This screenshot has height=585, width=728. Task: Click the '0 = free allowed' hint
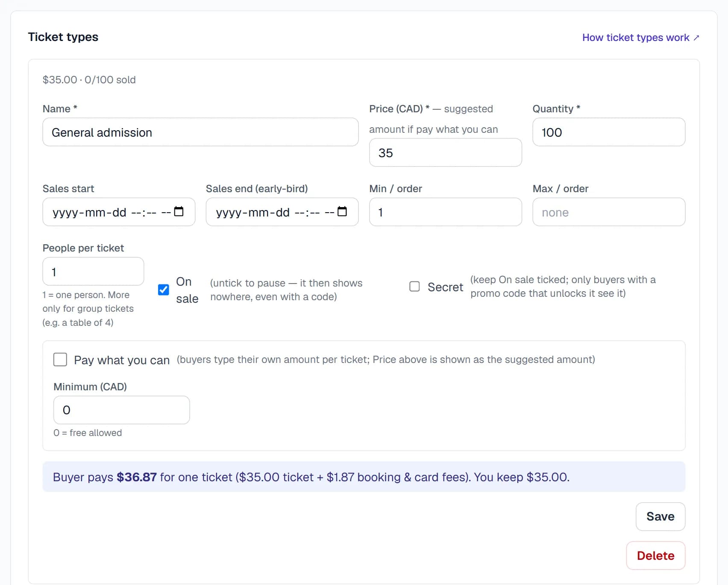pos(88,433)
